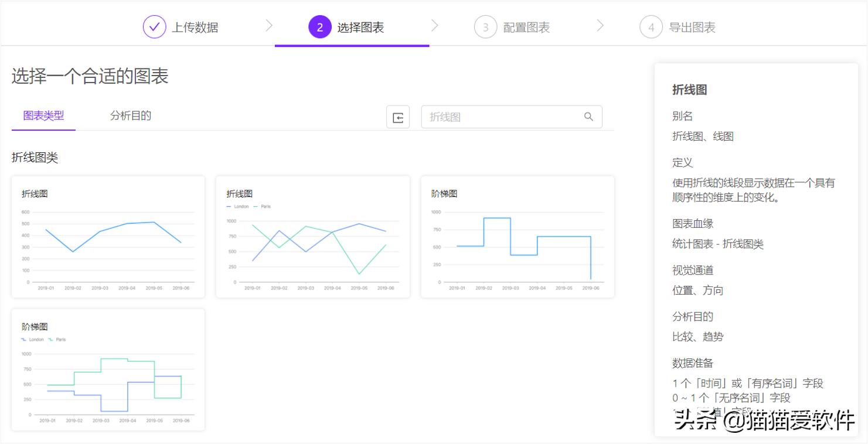
Task: Click arrow between 配置图表 and 导出图表
Action: (x=600, y=25)
